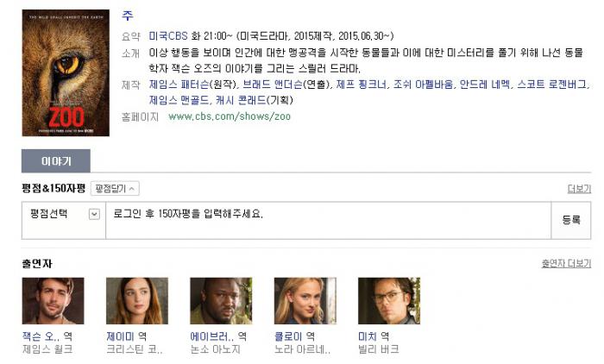Click 논소 아노지 cast photo
604x364 pixels.
tap(221, 301)
